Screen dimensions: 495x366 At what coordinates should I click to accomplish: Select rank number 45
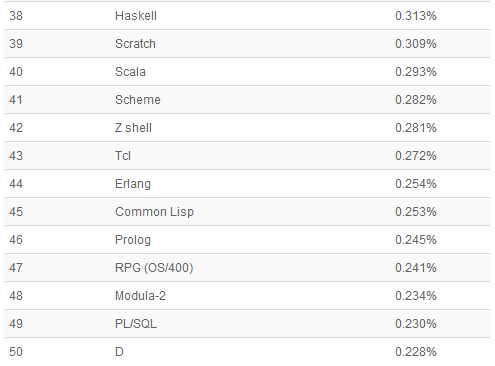click(x=16, y=212)
